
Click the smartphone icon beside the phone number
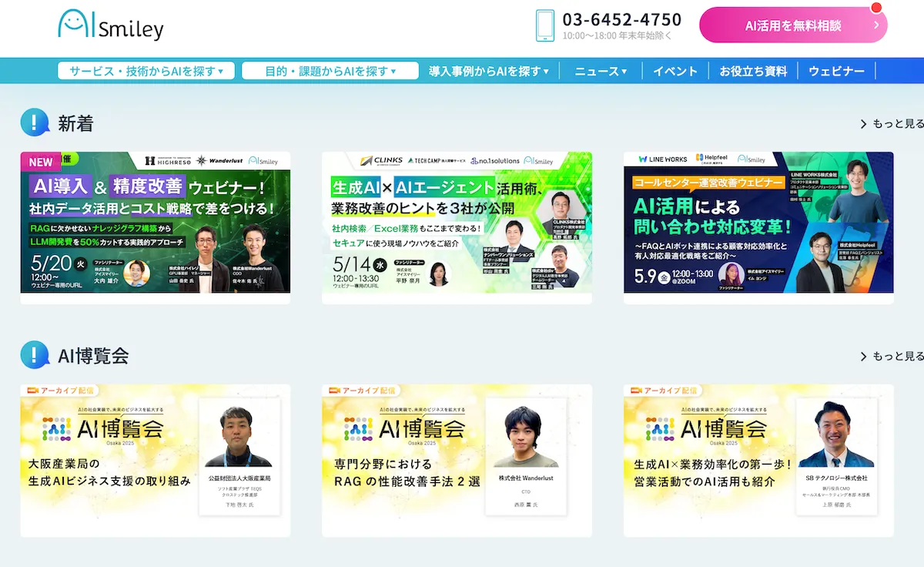[547, 25]
